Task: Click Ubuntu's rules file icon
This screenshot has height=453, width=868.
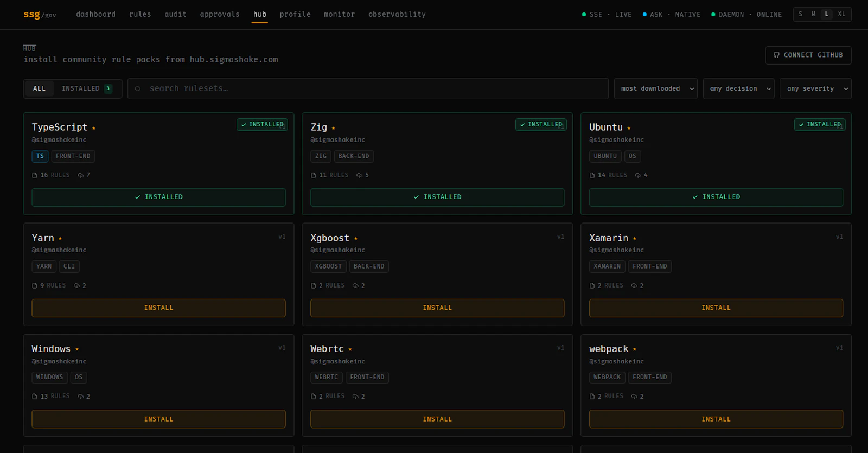Action: [x=592, y=175]
